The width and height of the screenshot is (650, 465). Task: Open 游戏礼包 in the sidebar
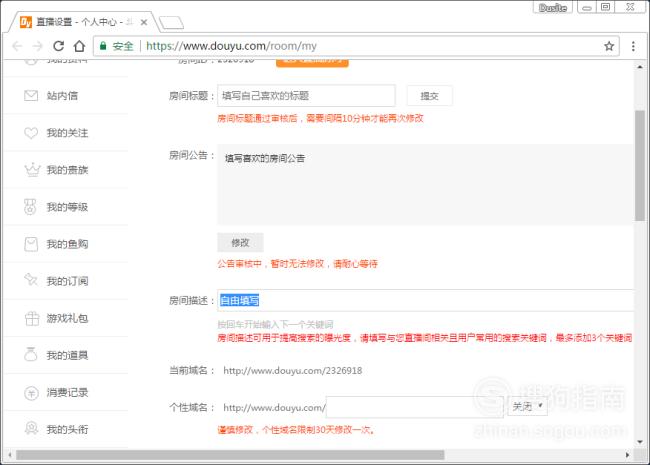(x=67, y=318)
